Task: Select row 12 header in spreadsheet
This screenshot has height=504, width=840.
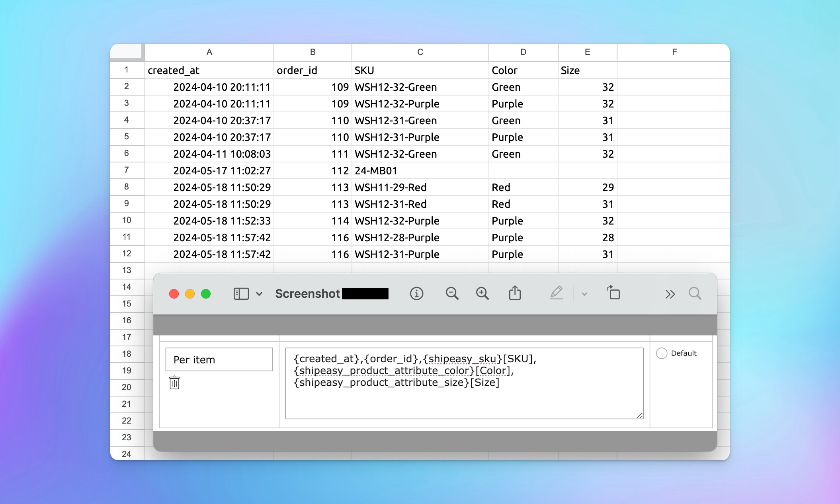Action: tap(127, 254)
